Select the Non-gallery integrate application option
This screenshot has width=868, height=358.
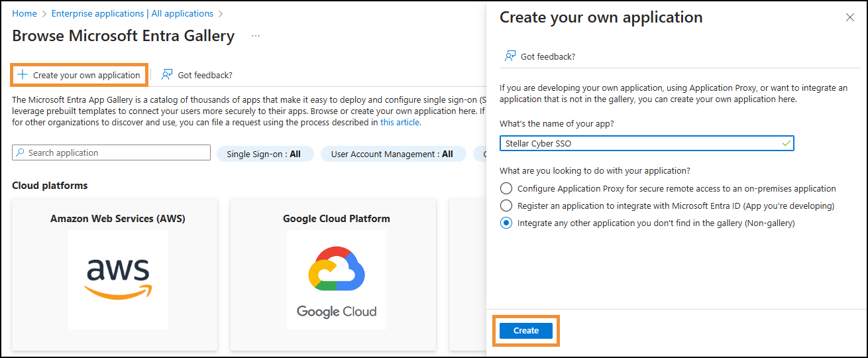[506, 223]
